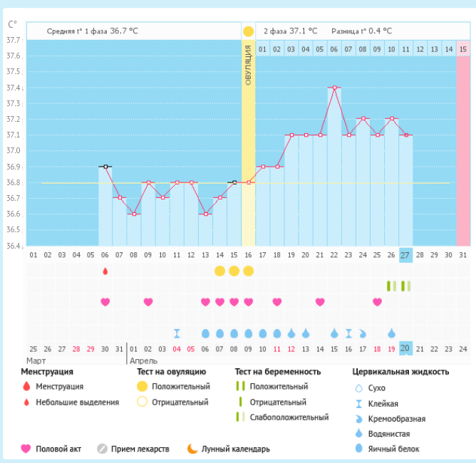Click the heart icon on cycle day 25
Image resolution: width=476 pixels, height=463 pixels.
click(377, 301)
